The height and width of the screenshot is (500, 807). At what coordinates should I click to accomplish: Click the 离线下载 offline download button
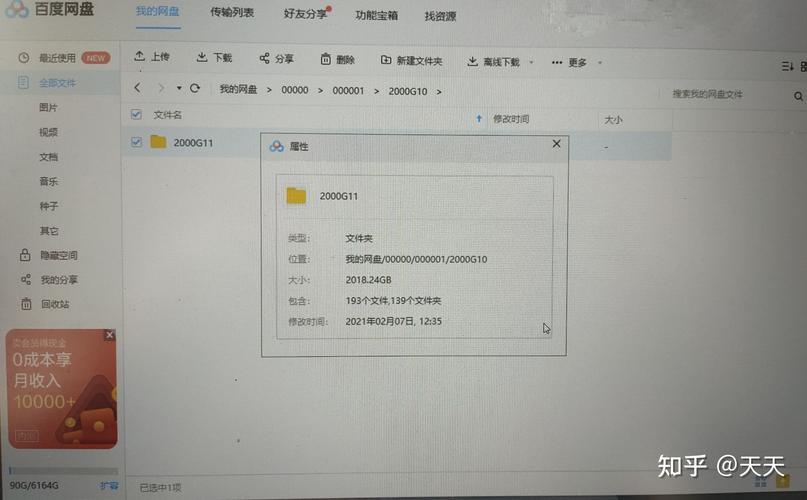(493, 62)
